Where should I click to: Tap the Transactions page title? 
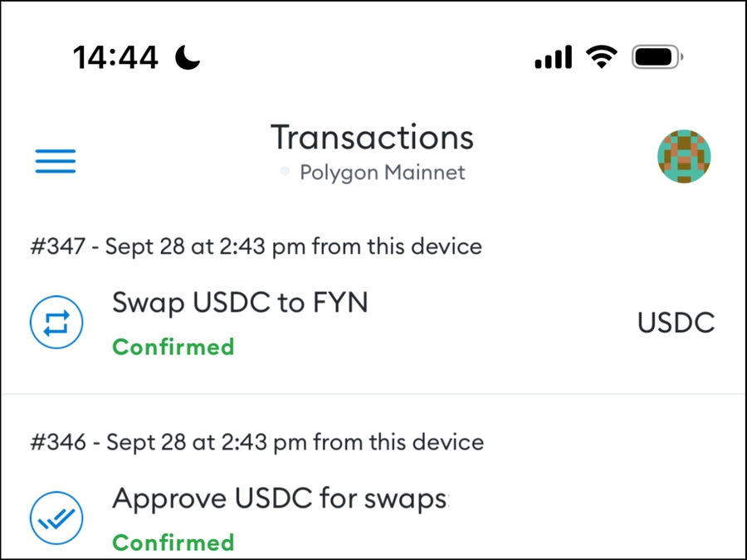click(372, 137)
